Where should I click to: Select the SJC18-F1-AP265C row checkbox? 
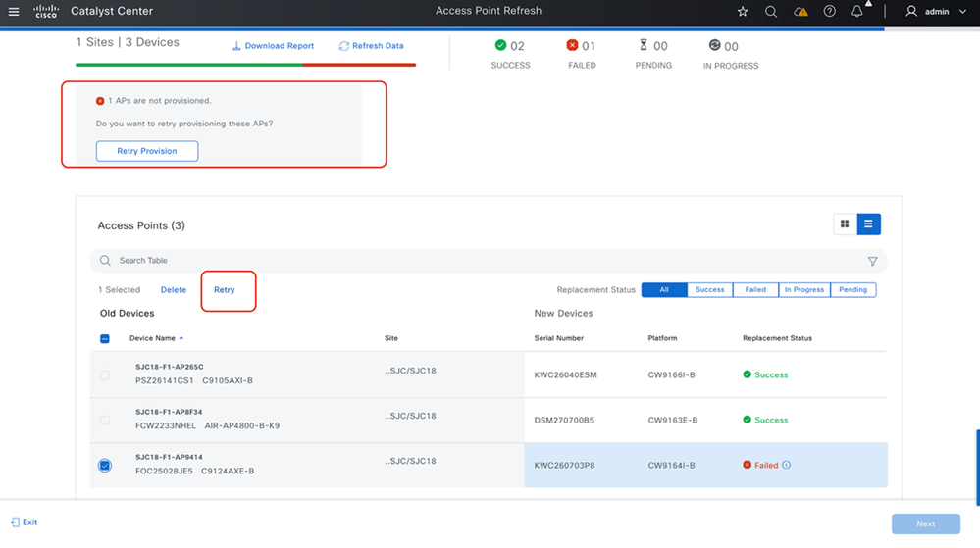click(x=105, y=374)
